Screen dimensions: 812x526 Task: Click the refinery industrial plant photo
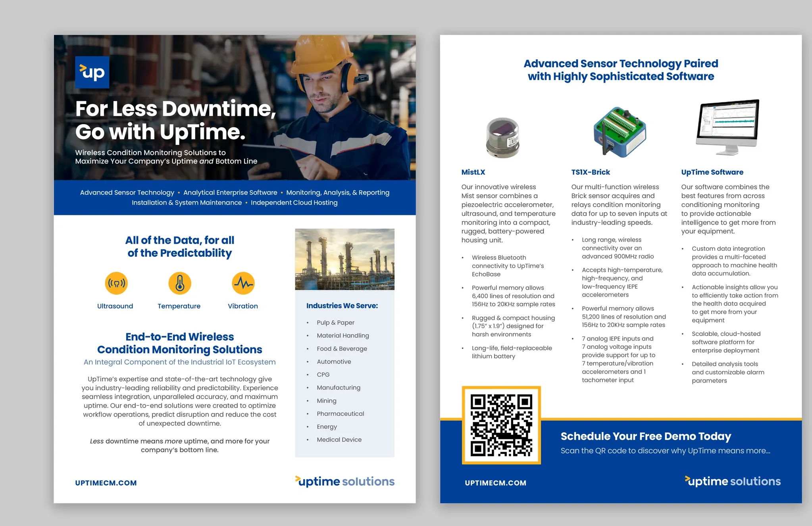344,259
